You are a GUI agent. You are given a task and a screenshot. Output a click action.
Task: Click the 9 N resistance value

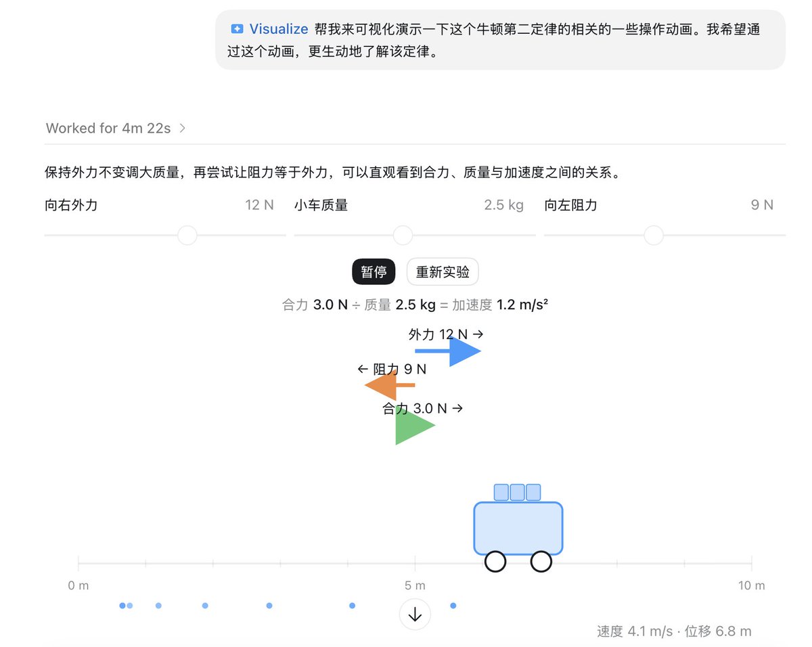point(762,205)
